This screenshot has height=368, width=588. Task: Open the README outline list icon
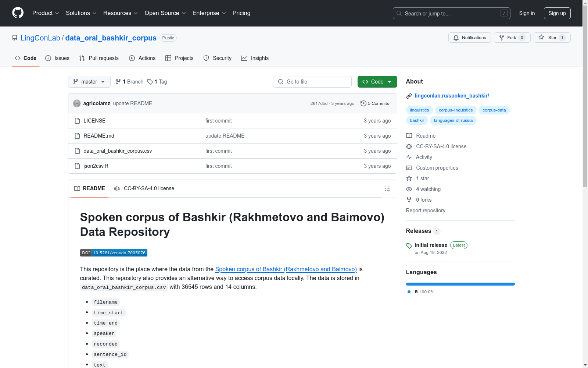[x=387, y=189]
